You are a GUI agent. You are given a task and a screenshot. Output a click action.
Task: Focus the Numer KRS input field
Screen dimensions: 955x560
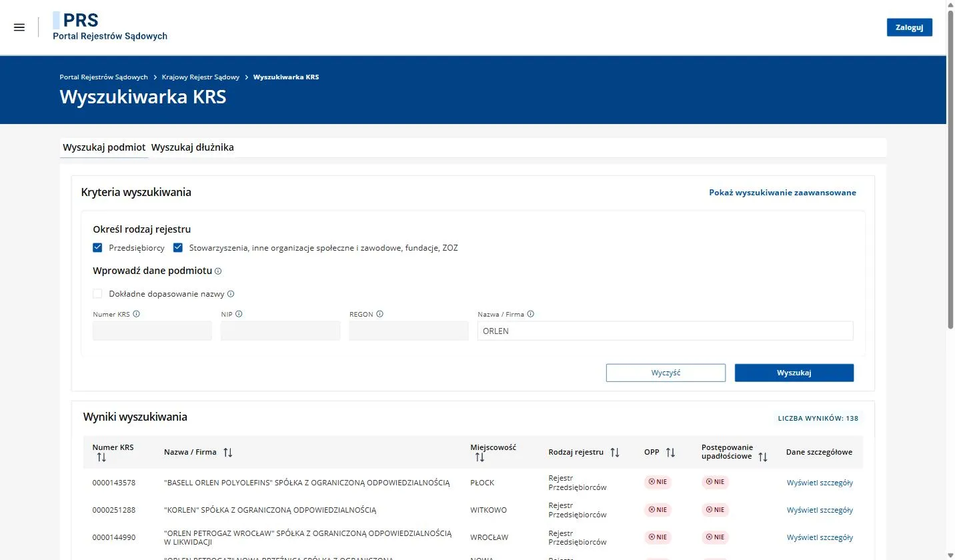coord(152,331)
